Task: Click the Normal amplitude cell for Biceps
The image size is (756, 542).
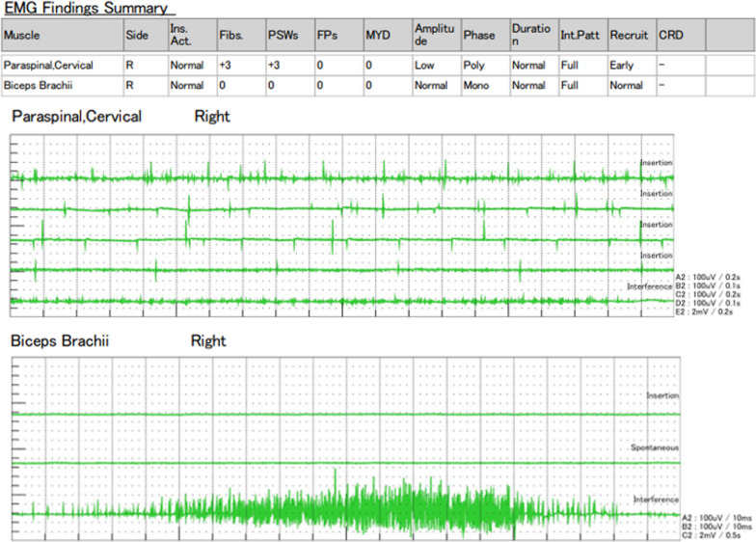Action: (x=437, y=85)
